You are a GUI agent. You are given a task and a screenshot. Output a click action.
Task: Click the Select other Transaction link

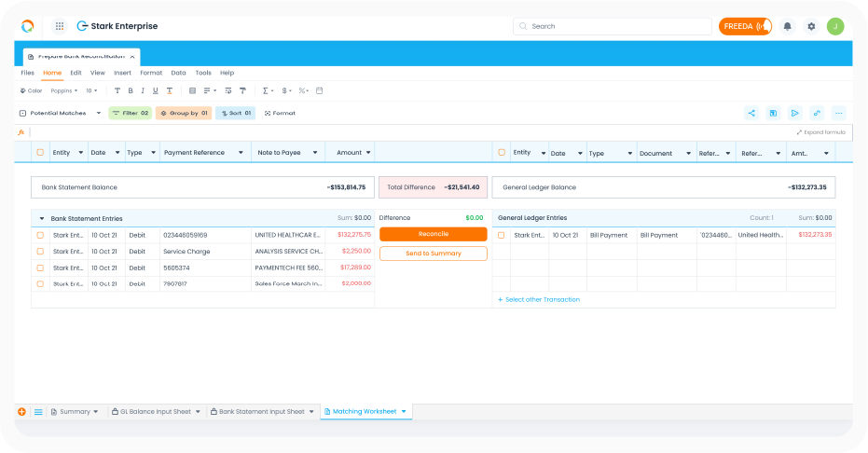click(540, 299)
